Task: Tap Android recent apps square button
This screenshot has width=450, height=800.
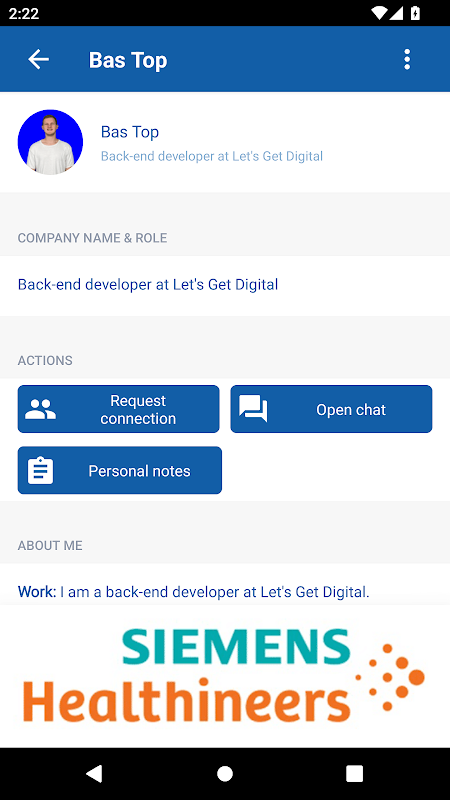Action: coord(355,773)
